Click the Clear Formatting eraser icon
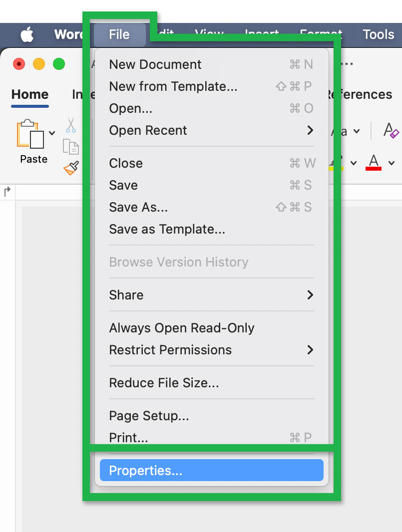The image size is (402, 532). pyautogui.click(x=391, y=131)
